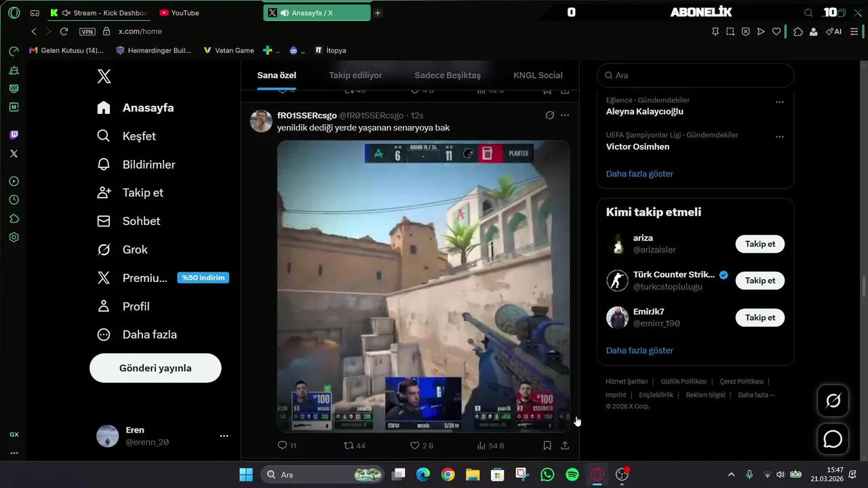Open more options on fR01SSERcsgo tweet
The width and height of the screenshot is (868, 488).
tap(565, 115)
